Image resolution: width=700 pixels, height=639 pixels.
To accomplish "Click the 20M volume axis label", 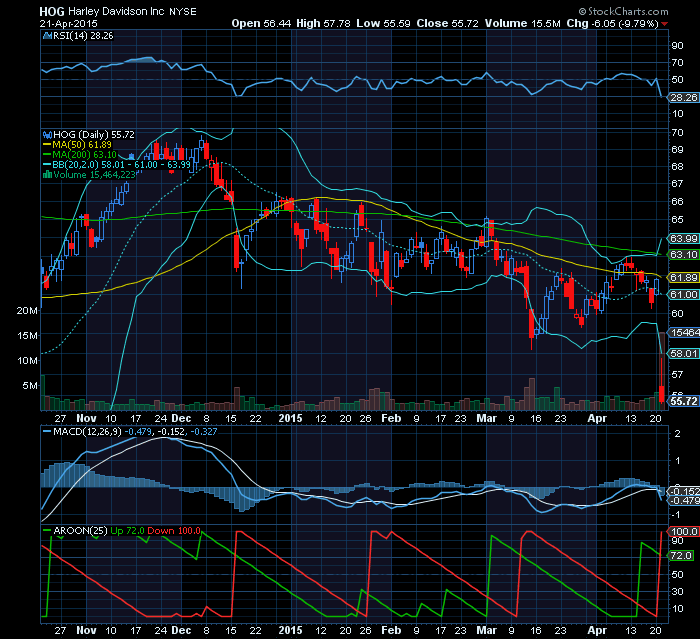I will (x=27, y=311).
